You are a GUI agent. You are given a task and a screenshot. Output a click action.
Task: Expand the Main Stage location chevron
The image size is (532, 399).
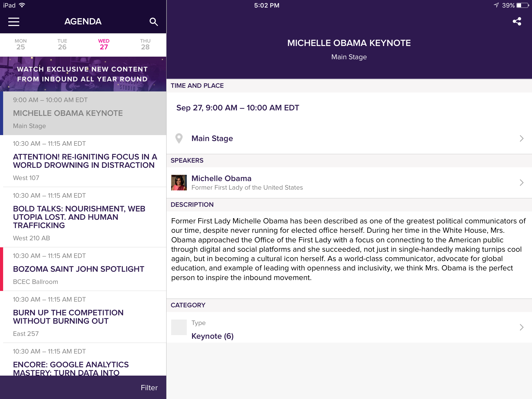coord(521,138)
